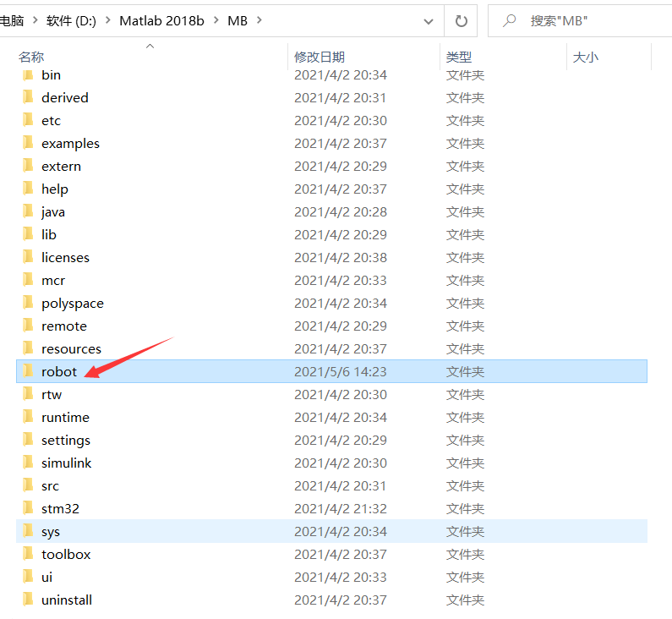Select the src folder icon

(x=28, y=485)
